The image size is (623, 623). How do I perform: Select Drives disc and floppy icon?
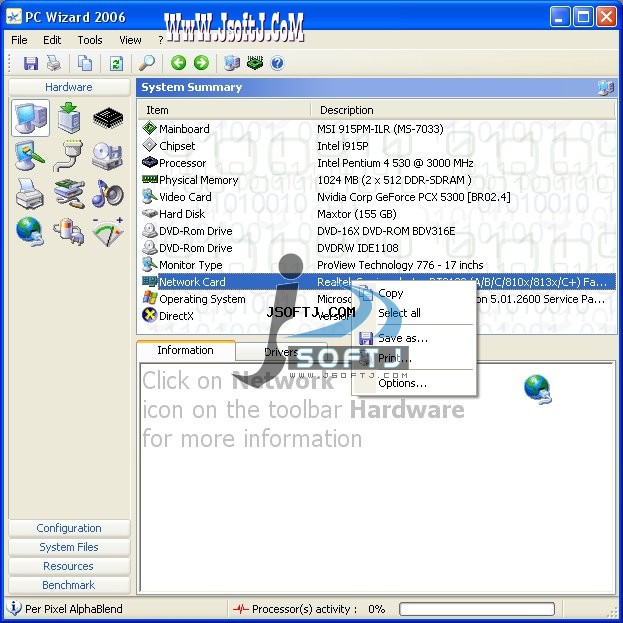click(x=107, y=156)
